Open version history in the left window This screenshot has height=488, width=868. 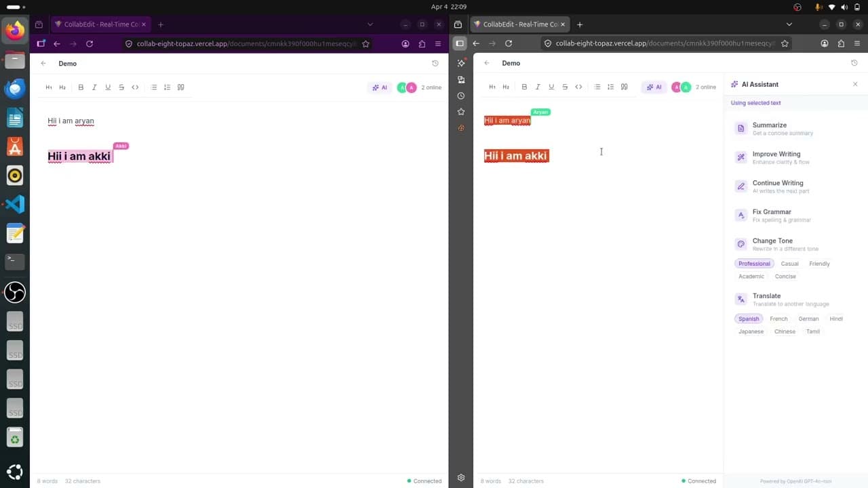[435, 64]
